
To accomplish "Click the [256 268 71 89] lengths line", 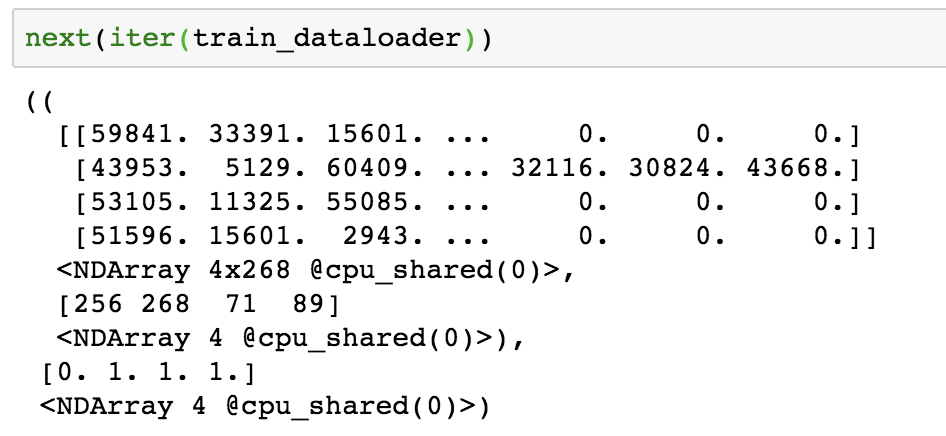I will click(198, 304).
